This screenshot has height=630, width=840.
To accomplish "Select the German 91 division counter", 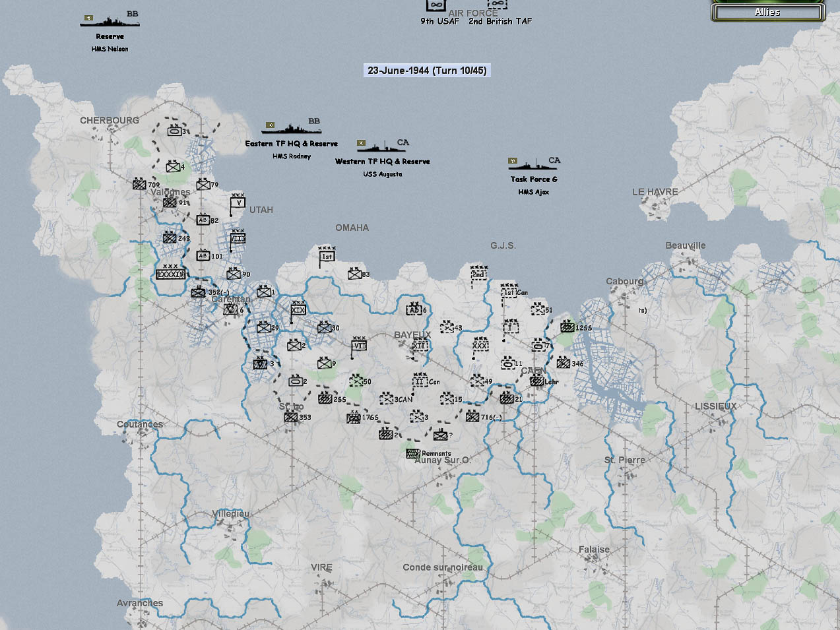I will click(170, 202).
